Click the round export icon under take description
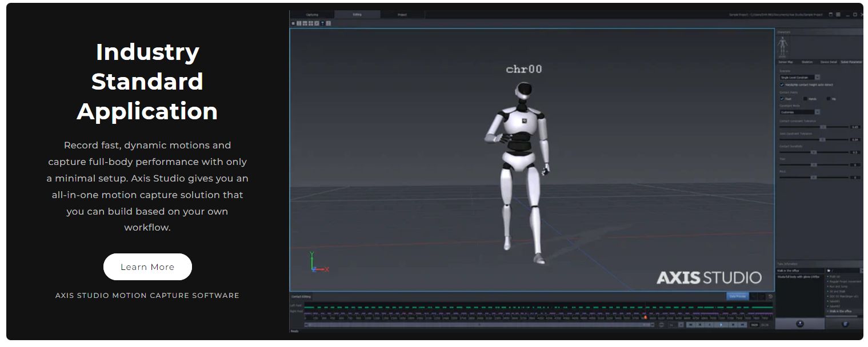This screenshot has width=868, height=347. click(800, 324)
